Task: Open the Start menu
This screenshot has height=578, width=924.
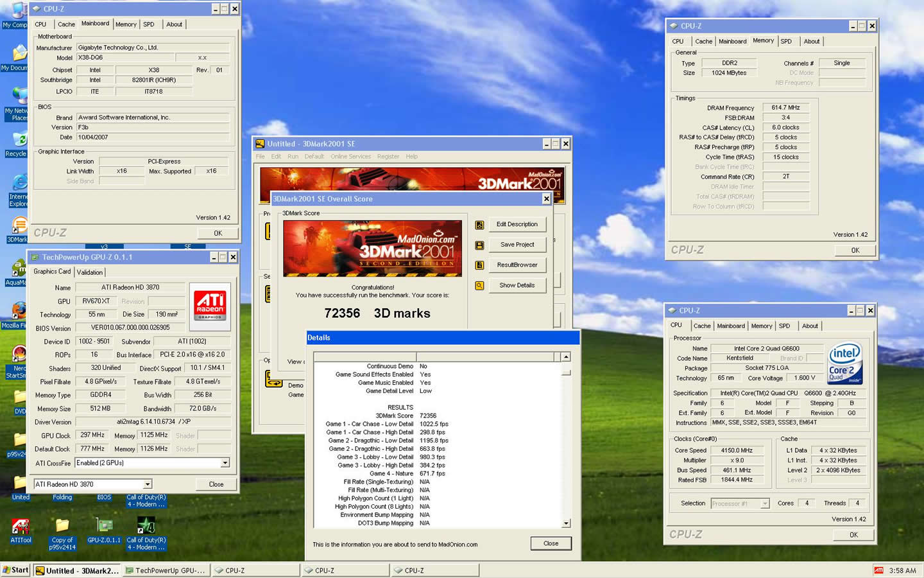Action: pyautogui.click(x=15, y=570)
